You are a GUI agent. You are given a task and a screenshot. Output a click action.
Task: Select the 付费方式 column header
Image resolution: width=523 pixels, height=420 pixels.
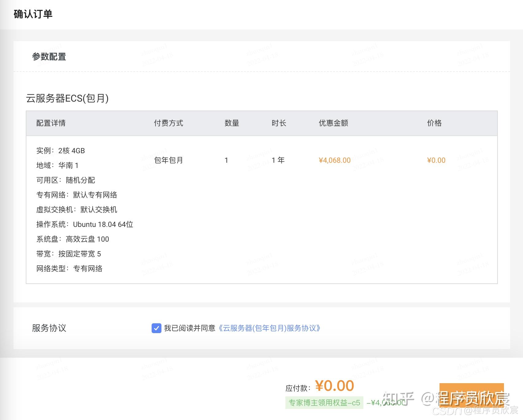(168, 123)
